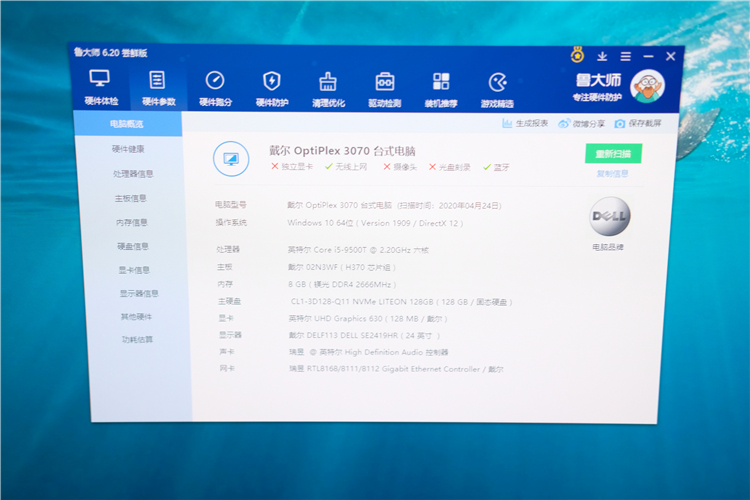Viewport: 750px width, 500px height.
Task: Open 游戏精选 game icon
Action: pos(497,83)
